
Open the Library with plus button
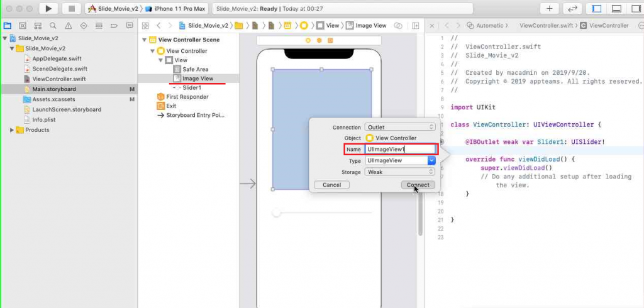coord(550,9)
